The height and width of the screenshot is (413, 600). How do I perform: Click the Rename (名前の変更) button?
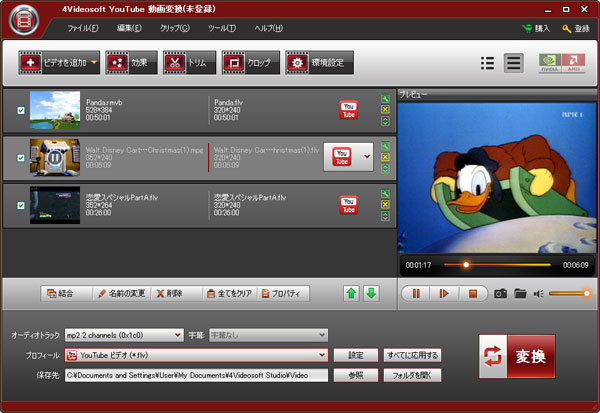coord(122,294)
